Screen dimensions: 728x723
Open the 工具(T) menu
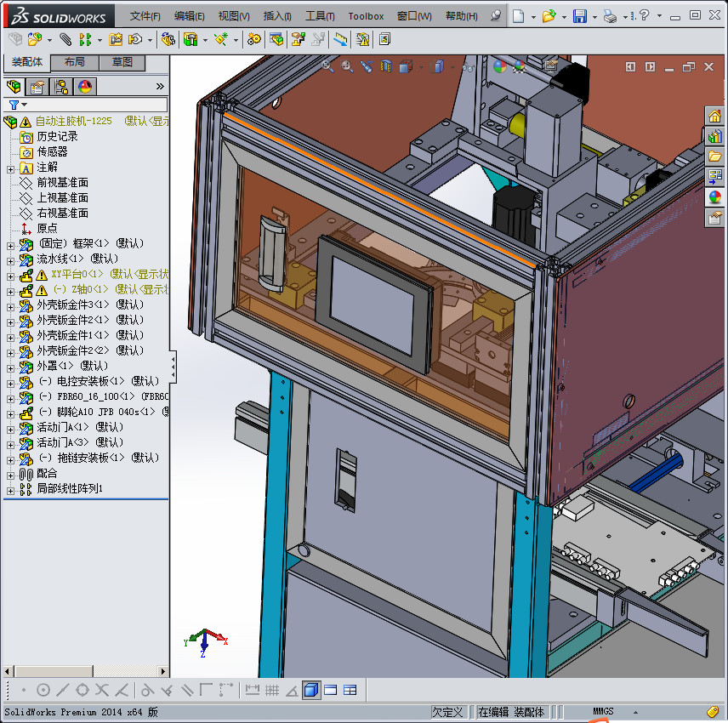320,16
